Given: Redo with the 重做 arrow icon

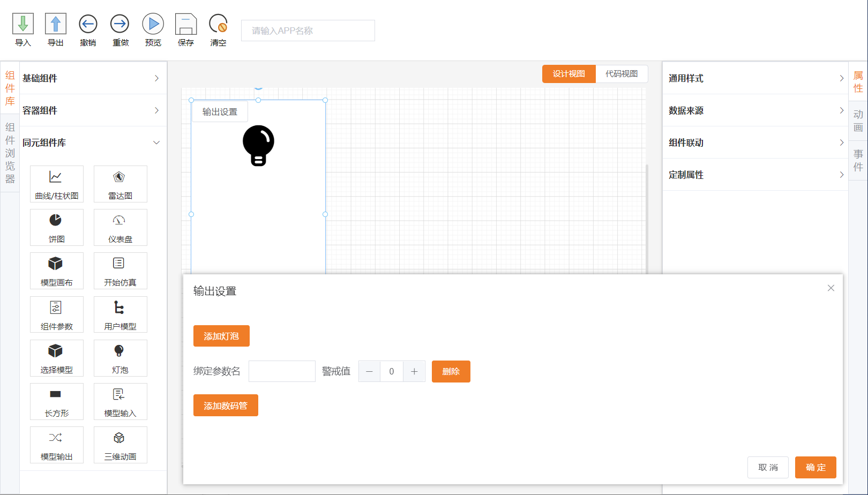Looking at the screenshot, I should [x=120, y=24].
